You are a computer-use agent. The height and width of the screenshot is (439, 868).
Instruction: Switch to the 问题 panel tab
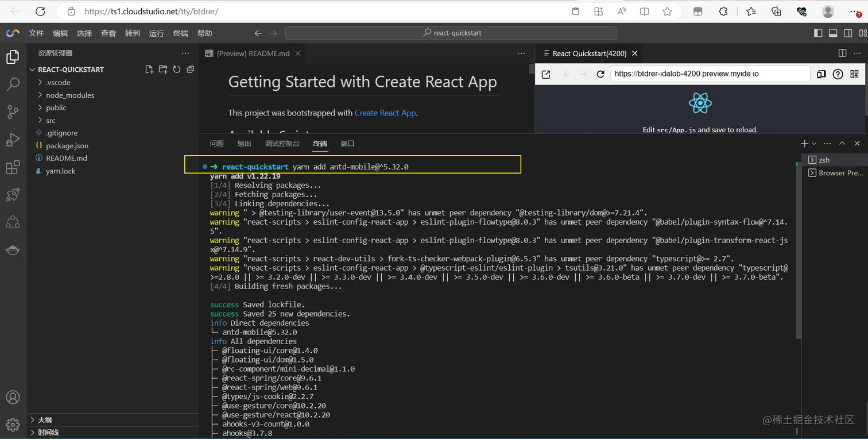[x=216, y=144]
